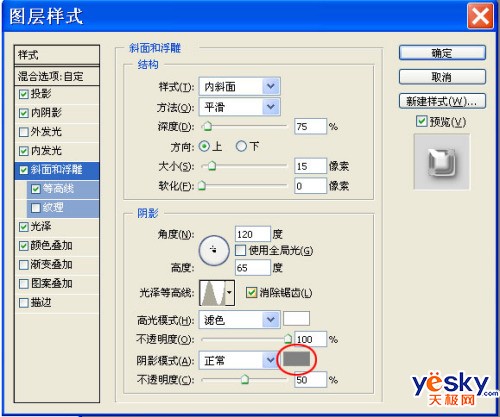500x417 pixels.
Task: Open the gloss contour curve thumbnail
Action: point(213,293)
